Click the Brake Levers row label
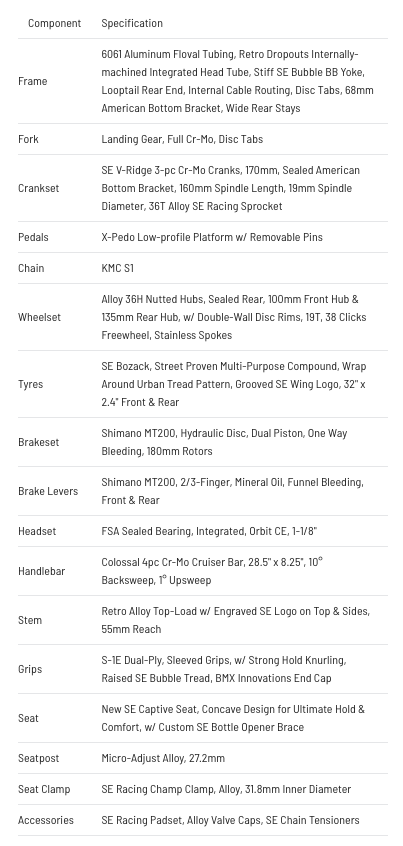Viewport: 403px width, 846px height. (x=48, y=491)
